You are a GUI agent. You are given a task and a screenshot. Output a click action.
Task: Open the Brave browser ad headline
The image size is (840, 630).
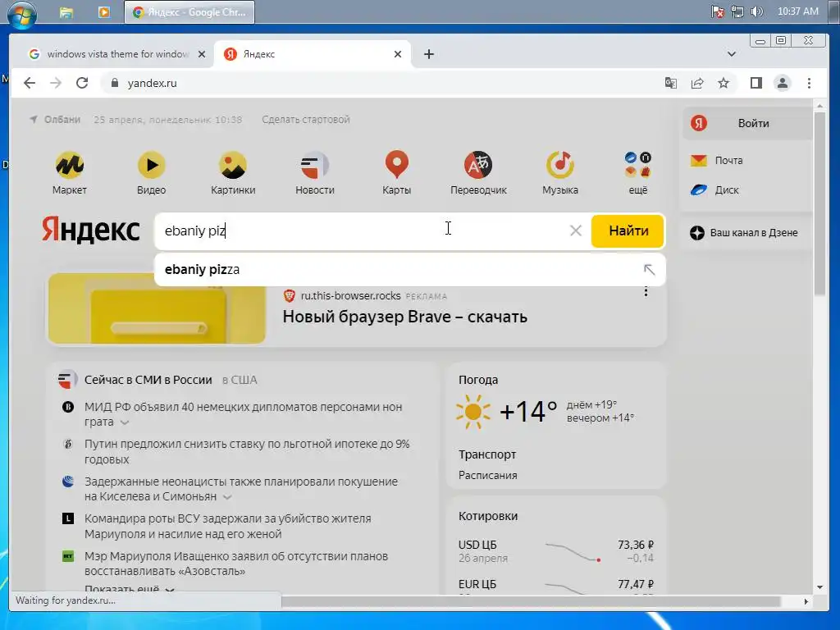[405, 317]
